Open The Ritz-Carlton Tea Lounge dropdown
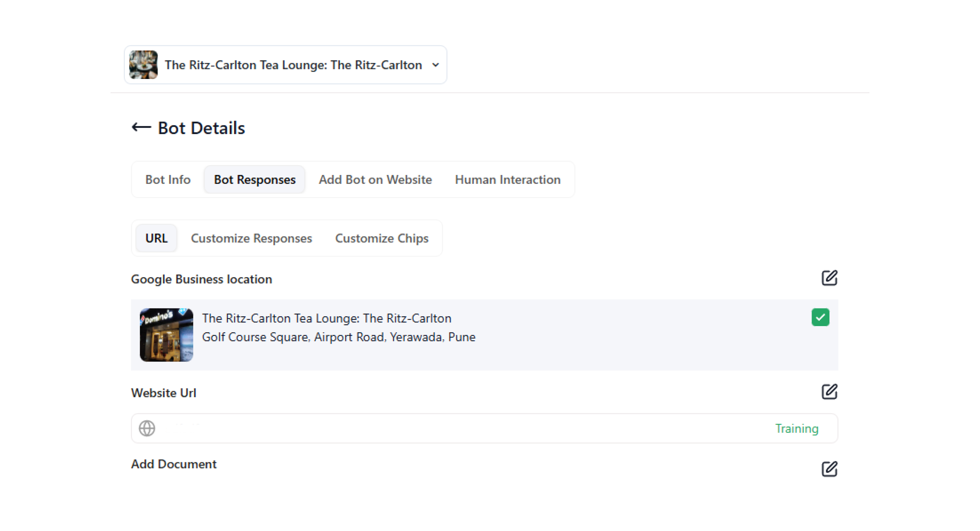980x531 pixels. click(293, 65)
